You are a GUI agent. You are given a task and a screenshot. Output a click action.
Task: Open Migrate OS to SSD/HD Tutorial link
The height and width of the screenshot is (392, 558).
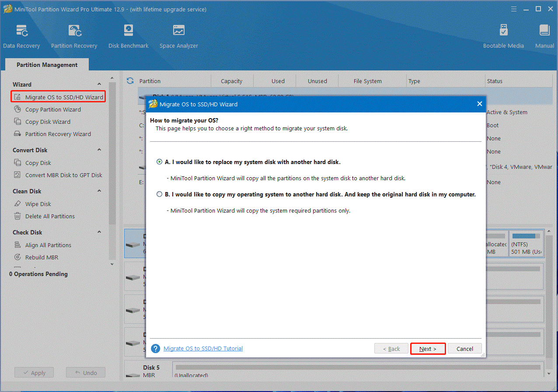coord(203,349)
